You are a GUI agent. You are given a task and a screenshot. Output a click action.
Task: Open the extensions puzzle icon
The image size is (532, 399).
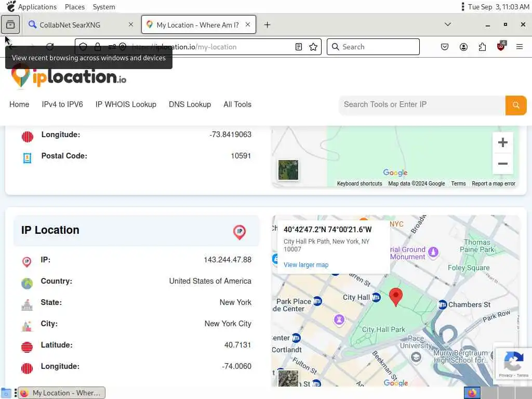coord(482,47)
